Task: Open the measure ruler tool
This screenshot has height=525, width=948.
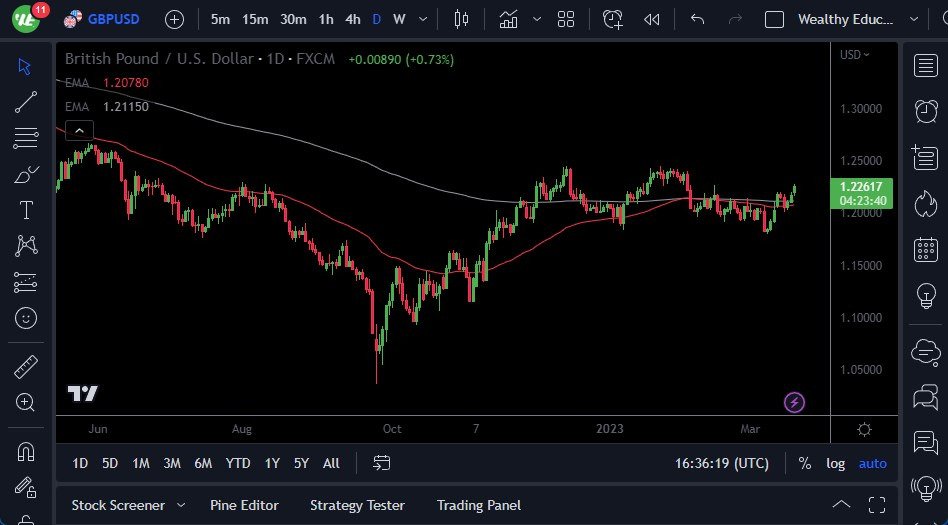Action: (x=26, y=367)
